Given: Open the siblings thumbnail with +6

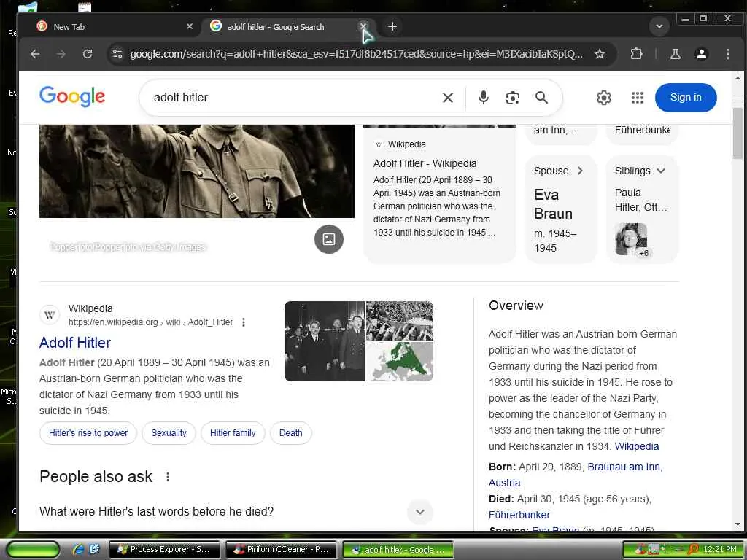Looking at the screenshot, I should (631, 239).
